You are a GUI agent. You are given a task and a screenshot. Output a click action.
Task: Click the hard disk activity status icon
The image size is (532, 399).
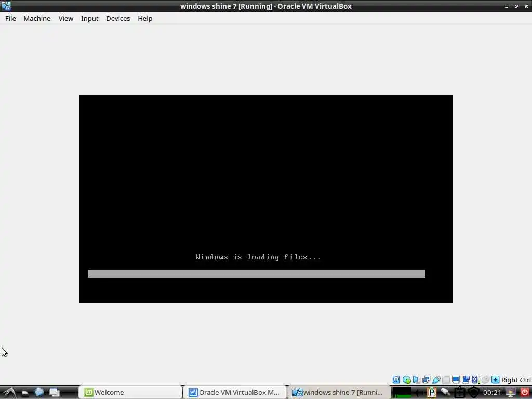(396, 380)
